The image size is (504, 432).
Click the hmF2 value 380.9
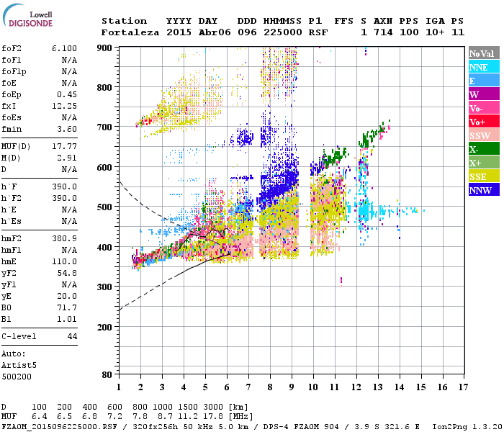click(64, 238)
